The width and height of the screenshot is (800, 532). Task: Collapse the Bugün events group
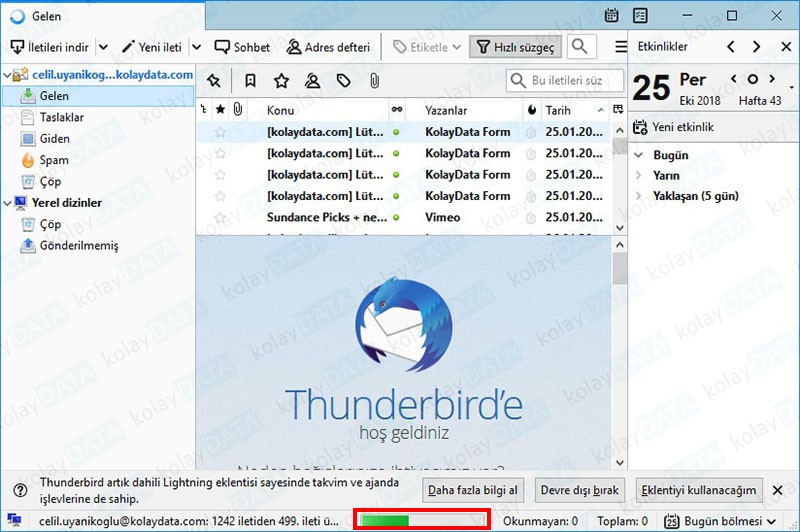pyautogui.click(x=639, y=155)
